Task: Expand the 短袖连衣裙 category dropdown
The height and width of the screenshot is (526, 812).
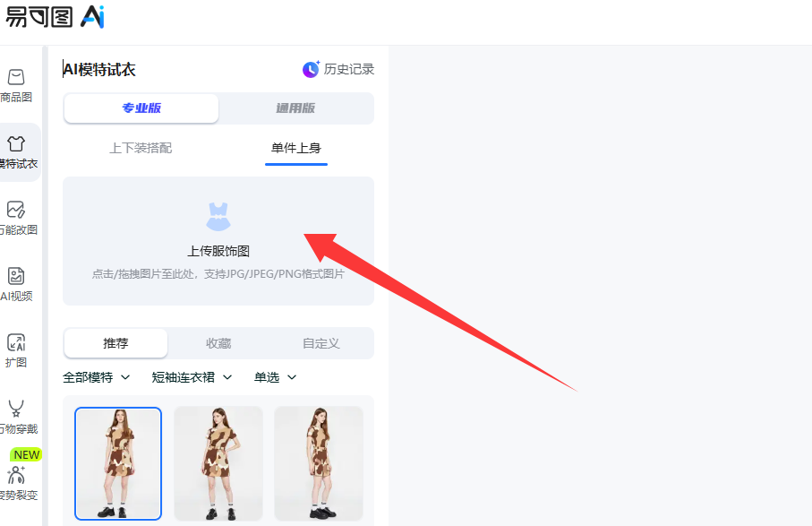Action: (x=192, y=377)
